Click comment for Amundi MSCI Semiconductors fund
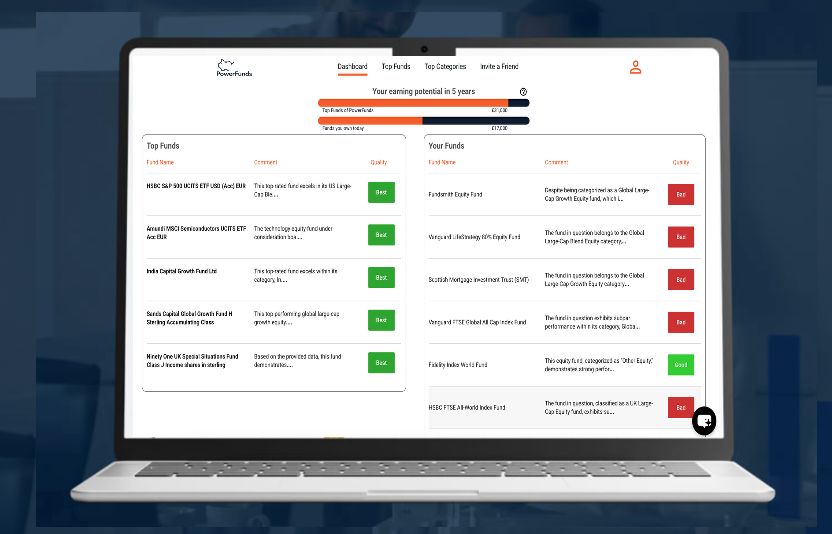Image resolution: width=832 pixels, height=534 pixels. click(x=293, y=232)
